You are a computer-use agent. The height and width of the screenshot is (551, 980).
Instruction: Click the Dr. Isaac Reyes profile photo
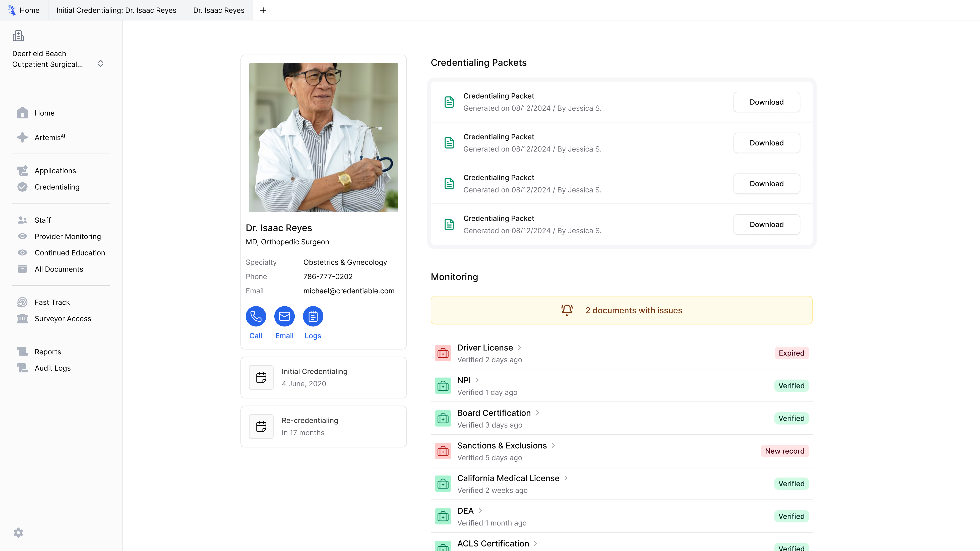pyautogui.click(x=323, y=137)
